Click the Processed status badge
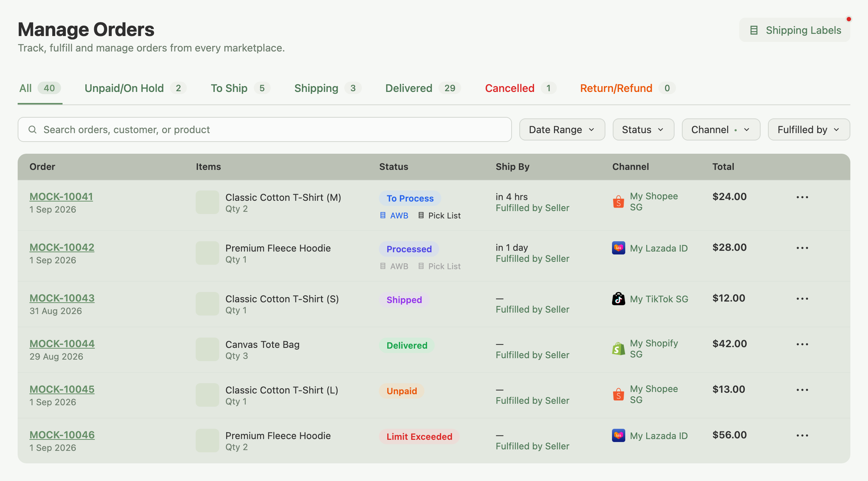The width and height of the screenshot is (868, 481). (x=409, y=249)
